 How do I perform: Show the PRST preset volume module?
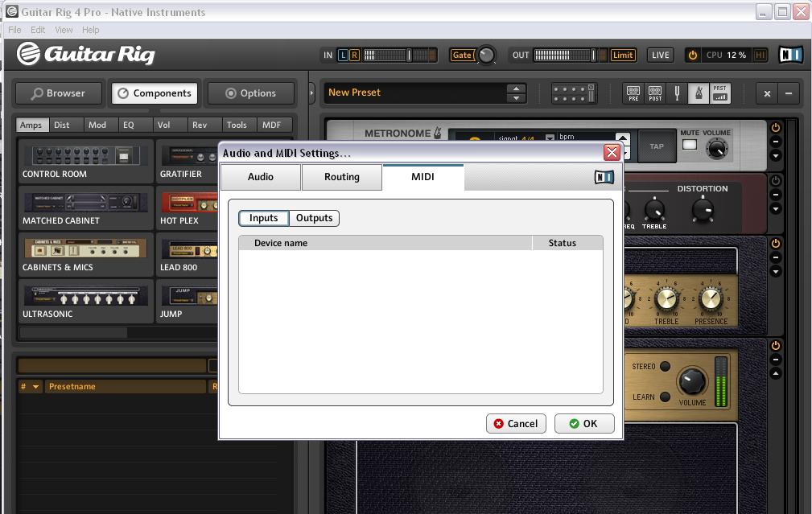coord(720,93)
